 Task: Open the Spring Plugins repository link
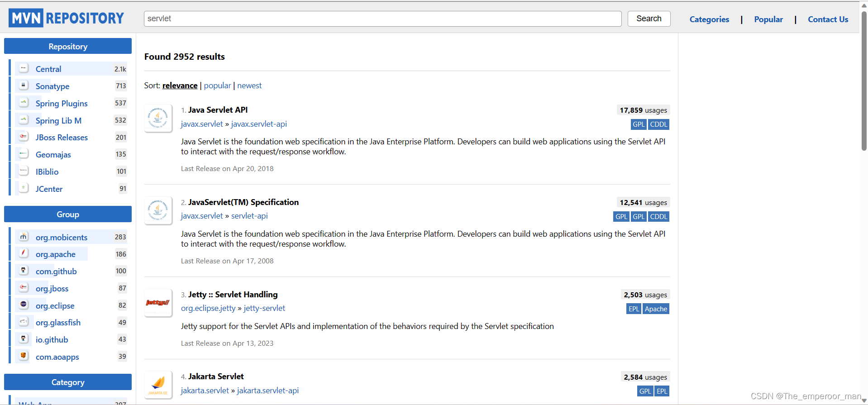(62, 103)
